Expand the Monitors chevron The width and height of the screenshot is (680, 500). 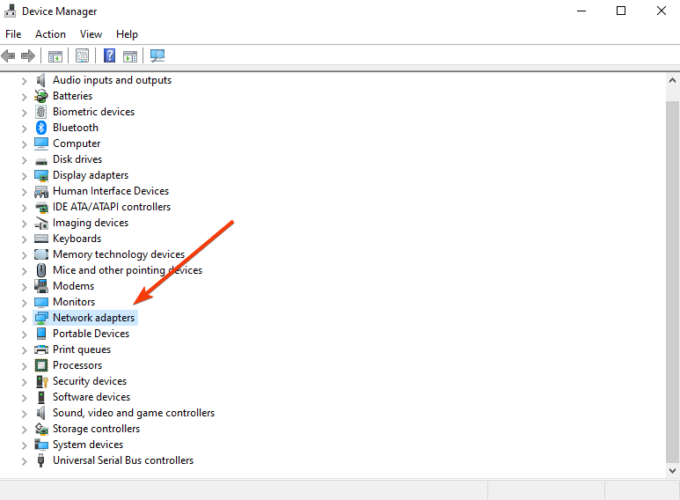[24, 303]
